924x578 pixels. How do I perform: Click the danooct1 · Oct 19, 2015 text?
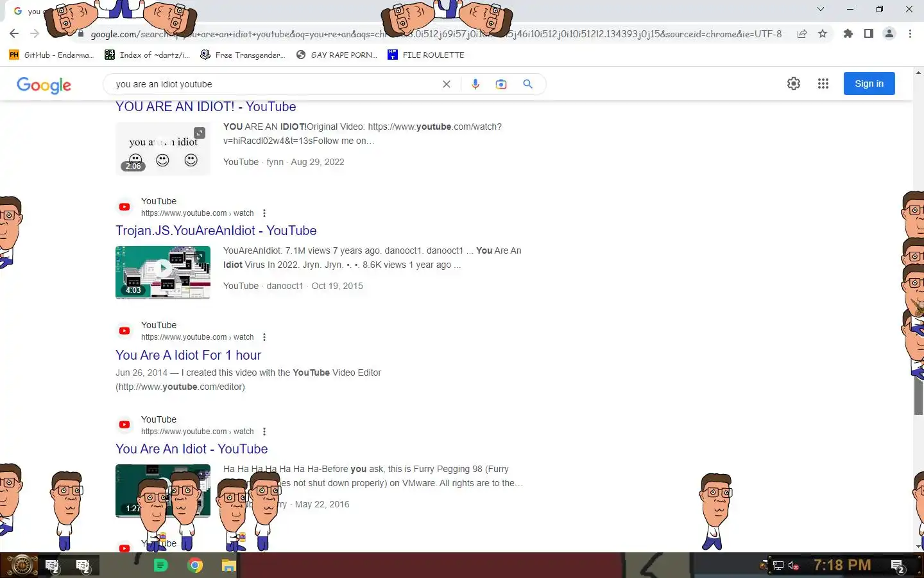pos(314,286)
